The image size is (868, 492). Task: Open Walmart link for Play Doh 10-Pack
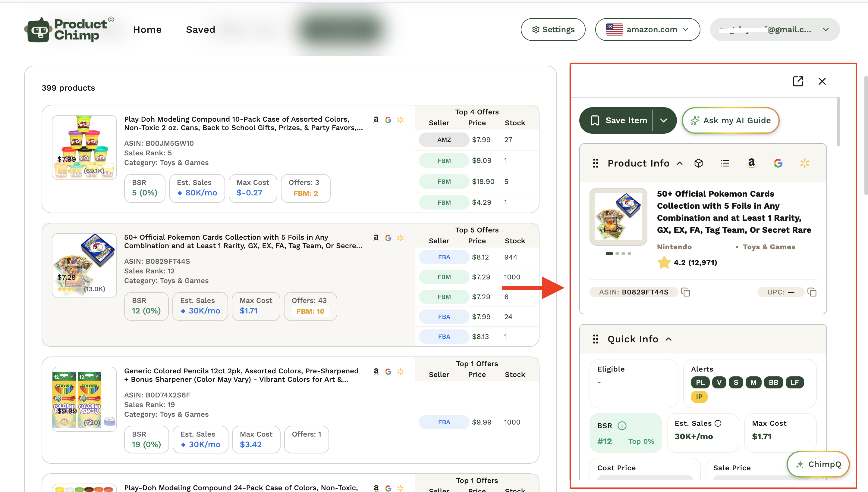point(400,120)
